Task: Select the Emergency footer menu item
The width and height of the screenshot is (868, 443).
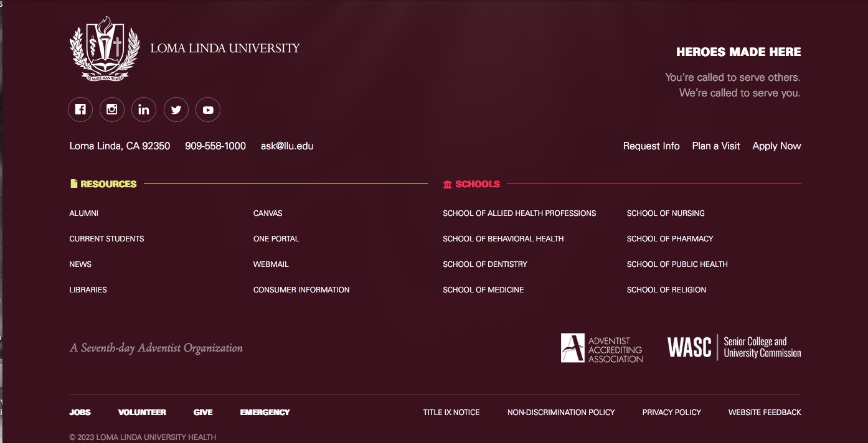Action: pos(265,413)
